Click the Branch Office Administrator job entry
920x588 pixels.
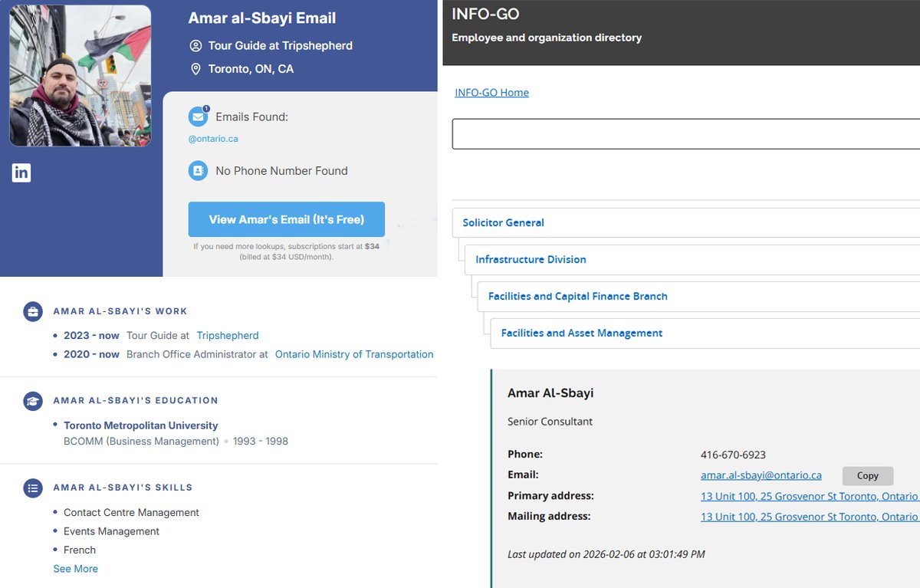[197, 354]
